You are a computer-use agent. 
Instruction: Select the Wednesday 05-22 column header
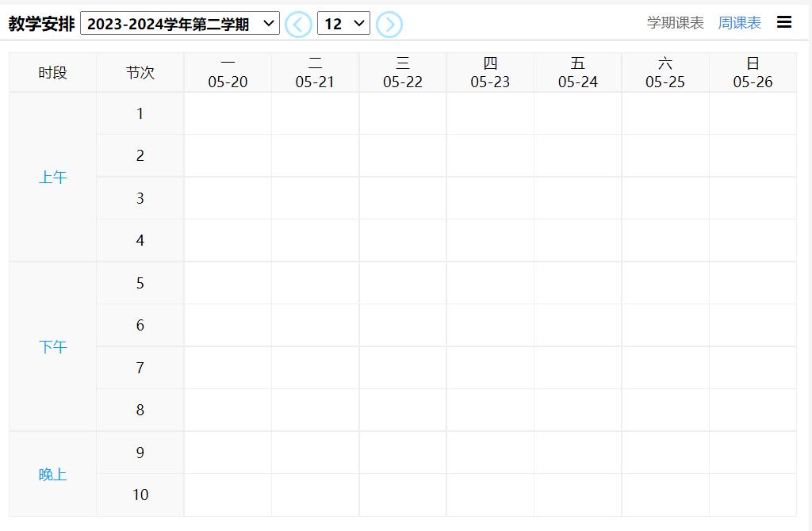click(x=403, y=73)
